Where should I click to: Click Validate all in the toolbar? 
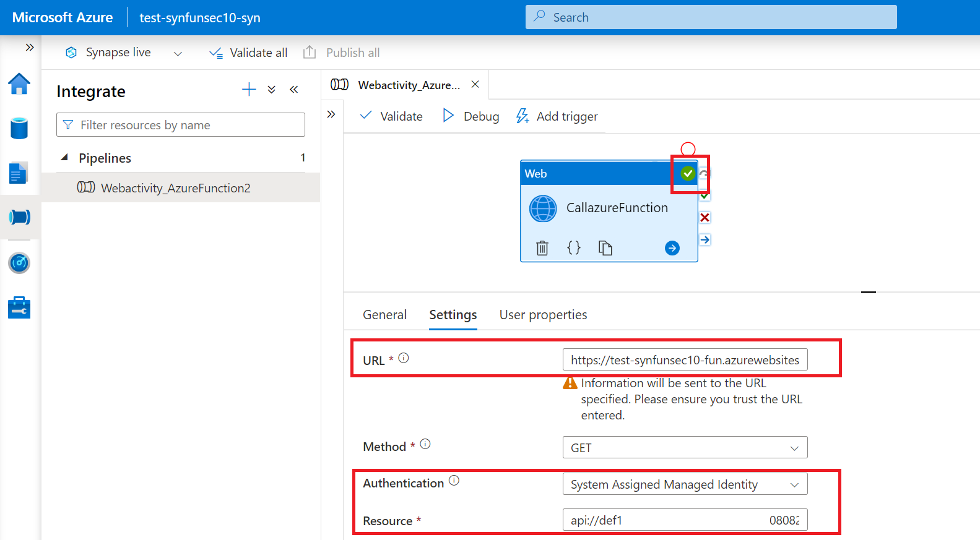pos(248,53)
